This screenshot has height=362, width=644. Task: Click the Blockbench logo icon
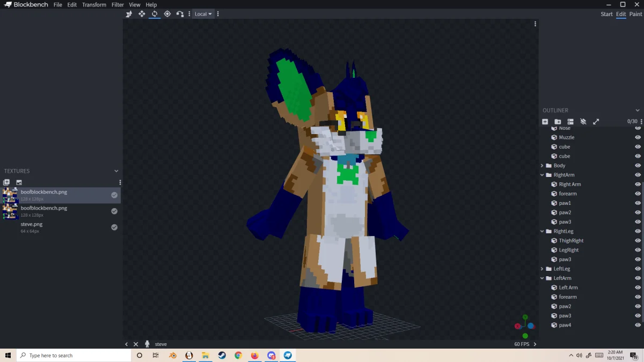8,5
